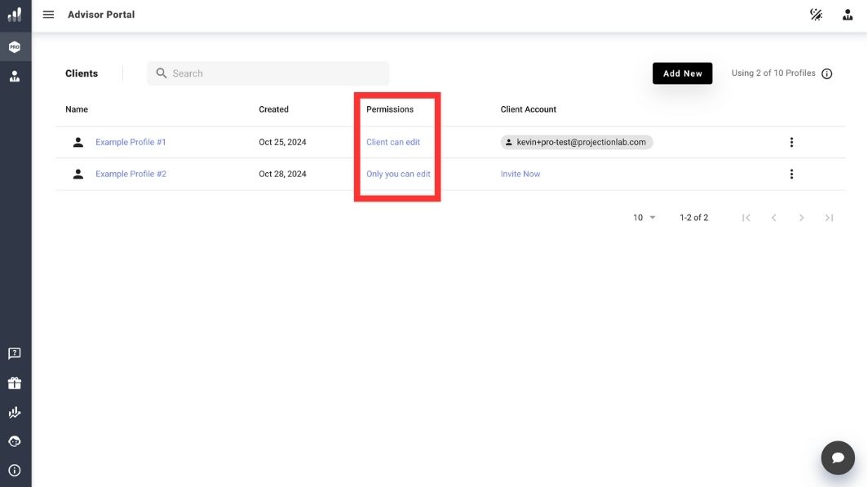Open Example Profile #1 row options menu
Viewport: 868px width, 487px height.
pos(790,141)
